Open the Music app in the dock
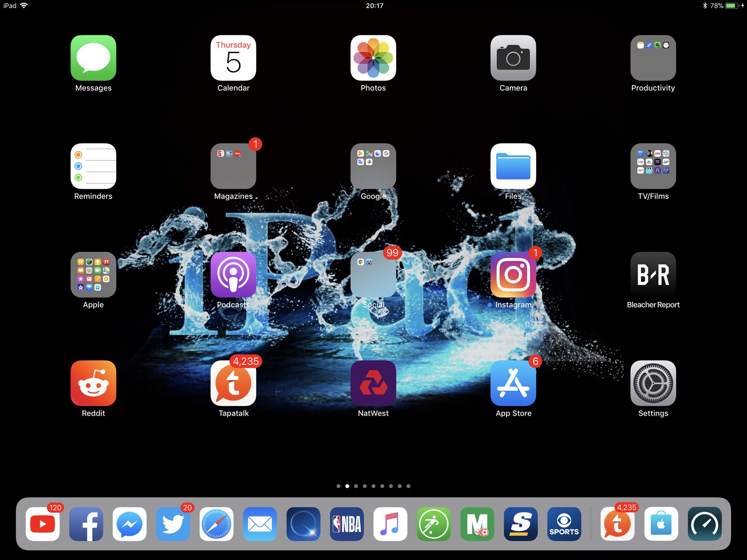747x560 pixels. tap(390, 524)
